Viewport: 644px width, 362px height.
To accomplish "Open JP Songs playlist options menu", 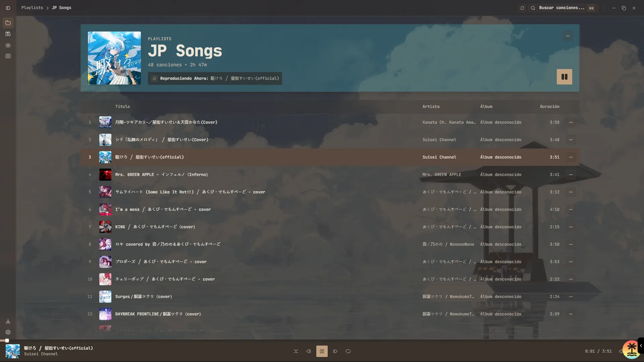I will 568,36.
